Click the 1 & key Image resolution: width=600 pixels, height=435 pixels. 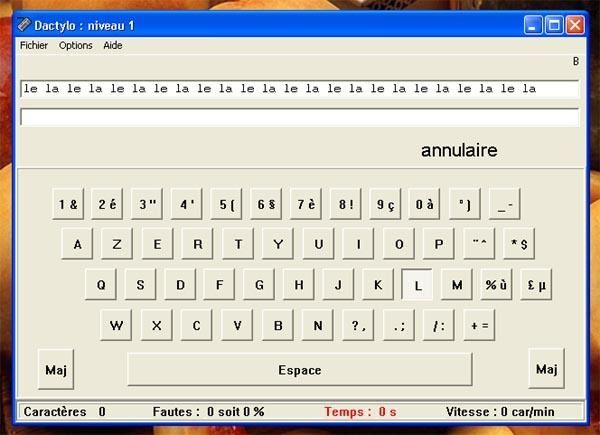point(68,204)
